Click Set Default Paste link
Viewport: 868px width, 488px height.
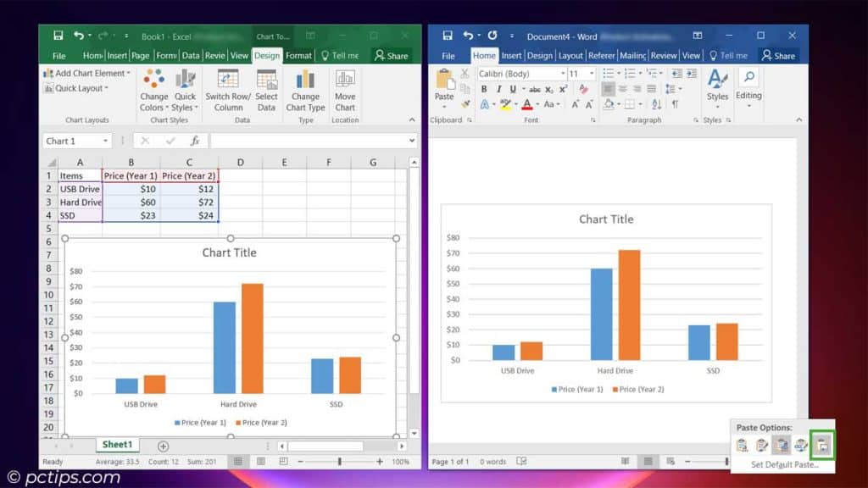point(782,465)
